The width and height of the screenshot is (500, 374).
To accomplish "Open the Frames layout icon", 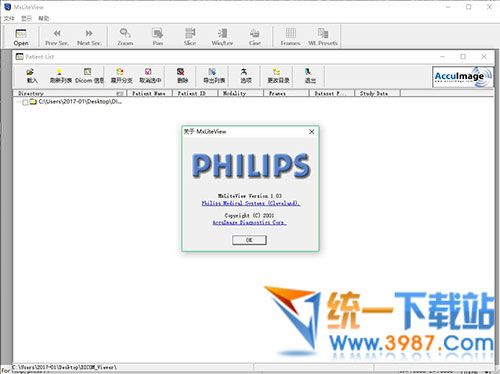I will (x=290, y=37).
